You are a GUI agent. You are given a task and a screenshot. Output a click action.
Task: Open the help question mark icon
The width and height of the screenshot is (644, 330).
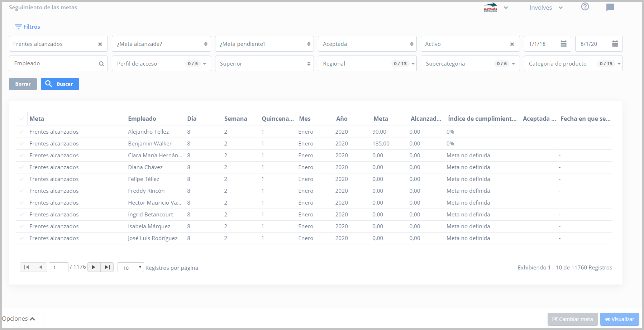pos(585,7)
